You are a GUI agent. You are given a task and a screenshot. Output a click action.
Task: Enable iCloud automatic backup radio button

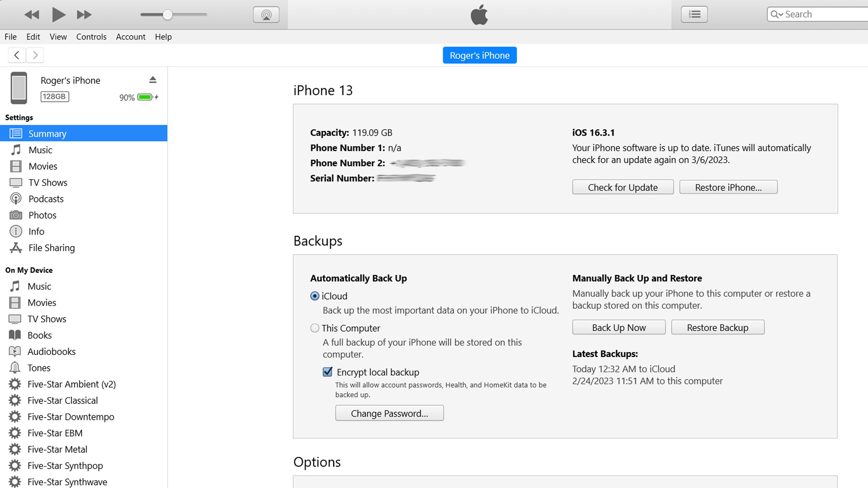tap(314, 296)
